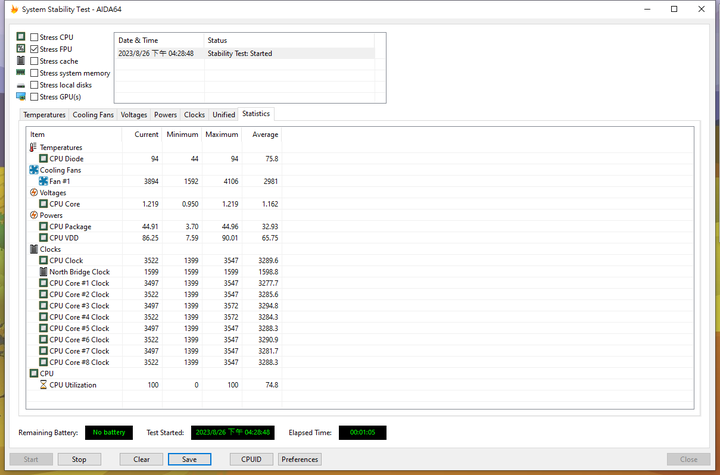Click the Stress local disks drive icon
720x475 pixels.
[x=21, y=85]
